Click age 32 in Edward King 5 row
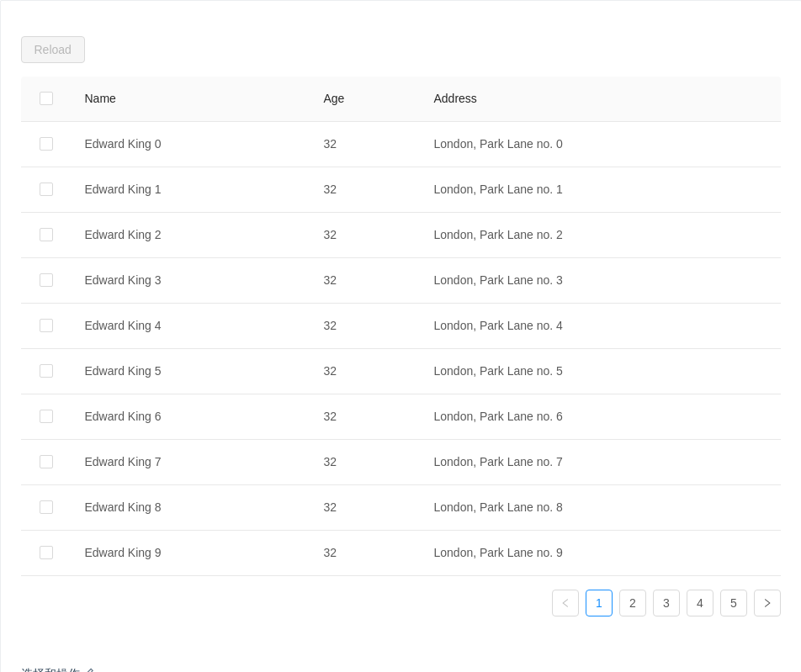The height and width of the screenshot is (672, 801). pyautogui.click(x=330, y=371)
